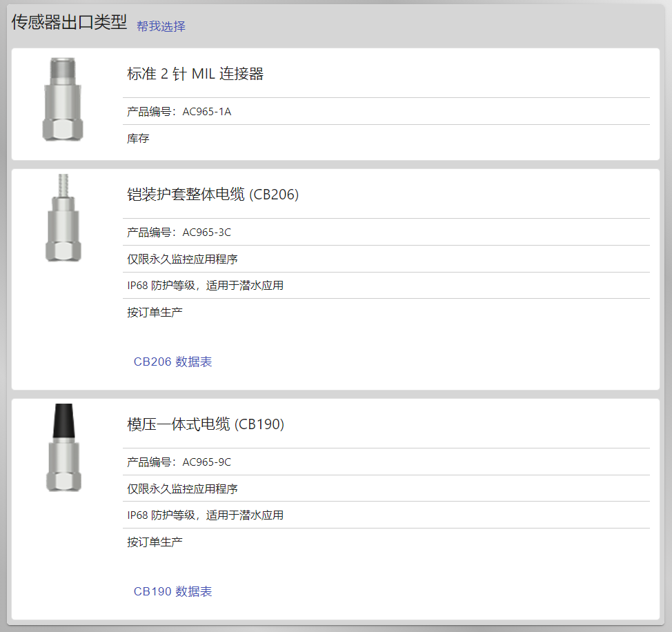Click 按订单生产 in the CB206 card
The width and height of the screenshot is (672, 632).
[x=155, y=312]
